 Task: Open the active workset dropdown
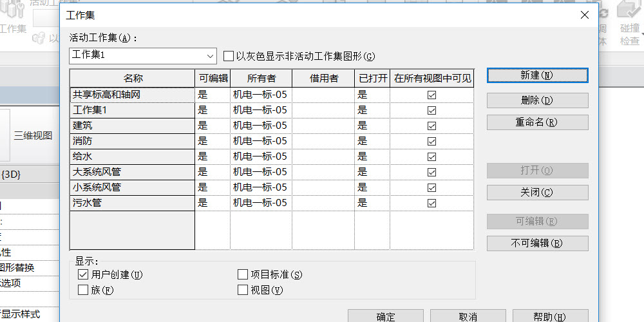click(142, 56)
